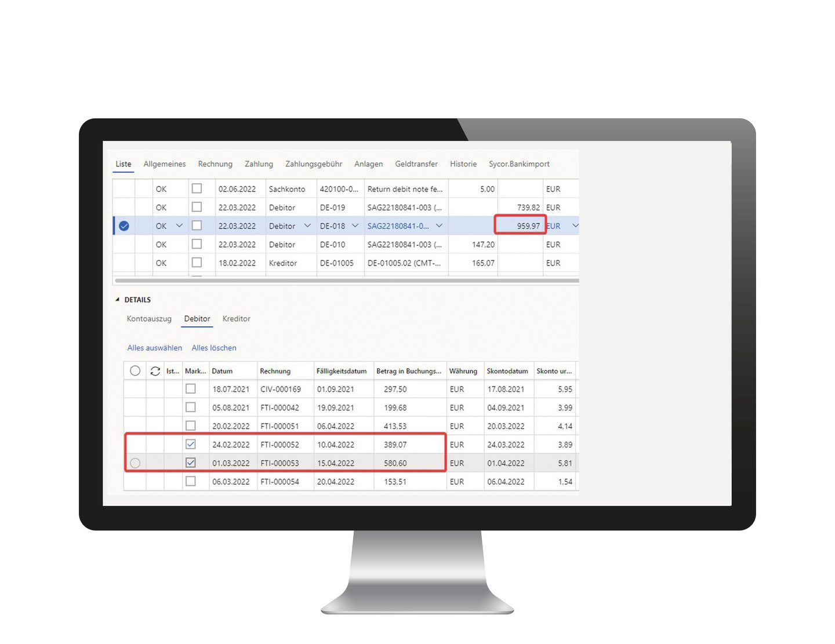Click the Skontodatum column header
Screen dimensions: 835x644
(507, 371)
